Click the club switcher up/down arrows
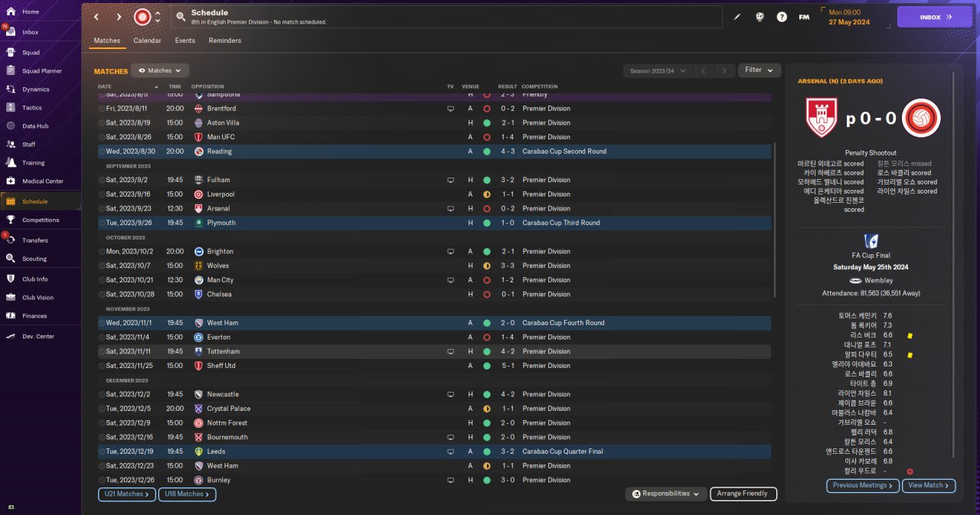 click(x=158, y=17)
